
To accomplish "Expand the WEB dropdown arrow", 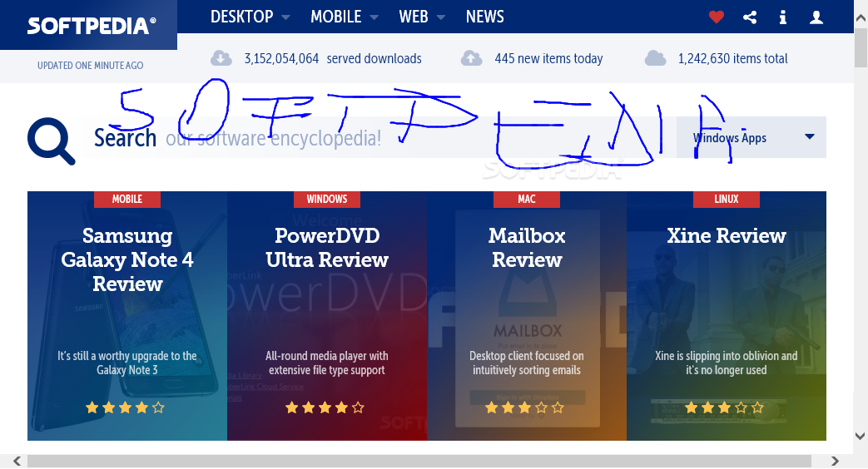I will 440,17.
